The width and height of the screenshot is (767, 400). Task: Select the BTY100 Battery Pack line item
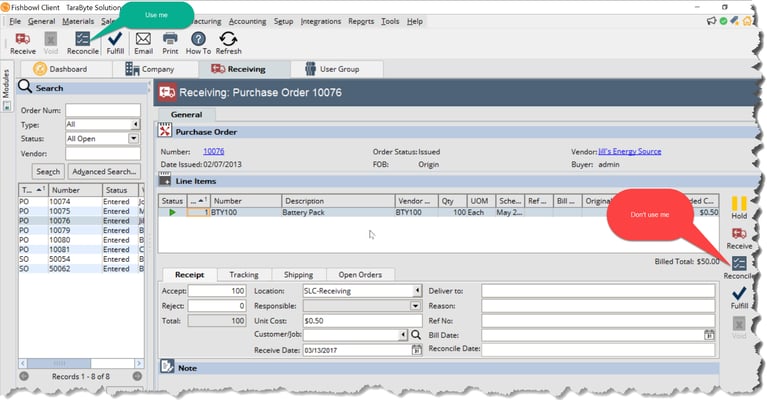438,212
